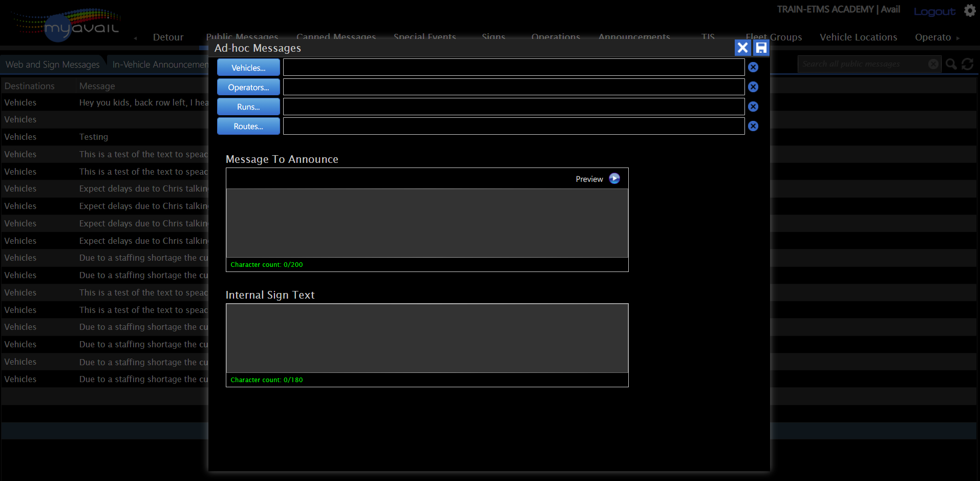
Task: Close the Ad-hoc Messages dialog
Action: 742,48
